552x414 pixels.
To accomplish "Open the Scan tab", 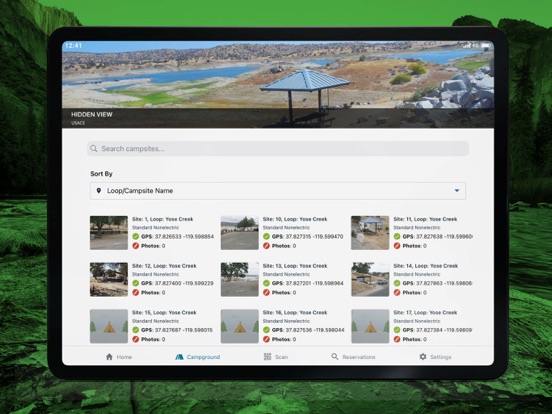I will click(276, 357).
